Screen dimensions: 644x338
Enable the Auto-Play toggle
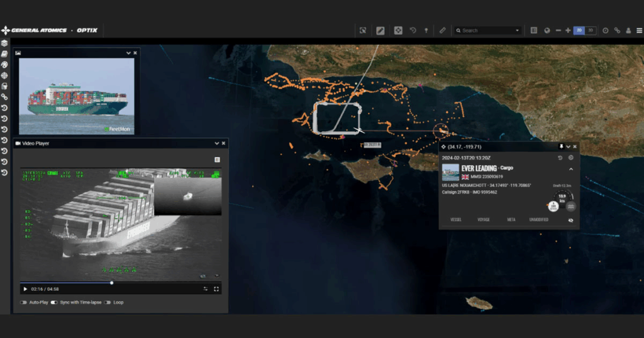pos(24,302)
